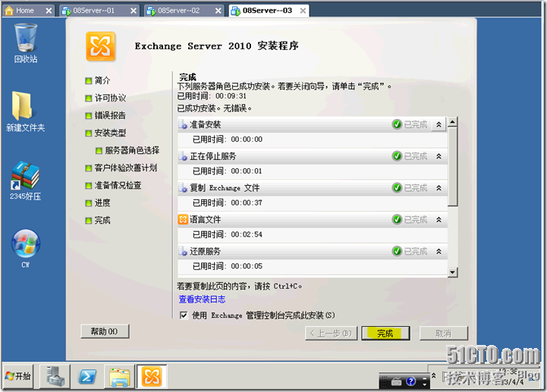Click the 取消 cancel button
The width and height of the screenshot is (547, 392).
coord(443,334)
